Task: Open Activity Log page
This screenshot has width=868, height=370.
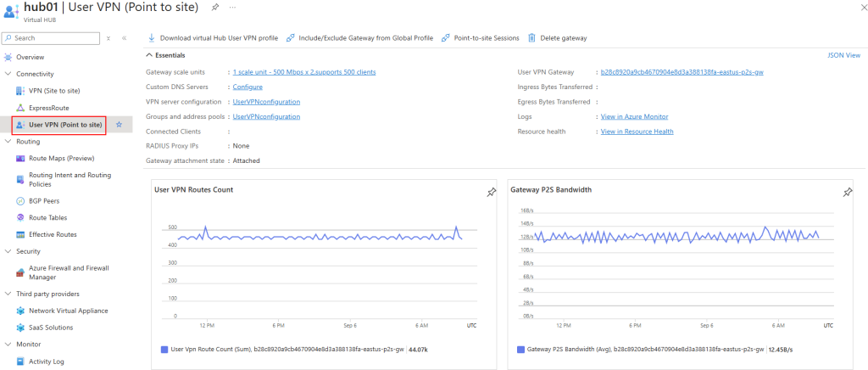Action: (x=47, y=362)
